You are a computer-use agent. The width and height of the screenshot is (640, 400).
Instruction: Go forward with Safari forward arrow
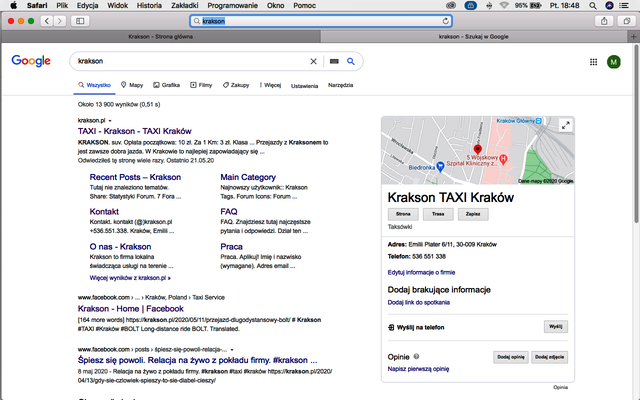tap(60, 21)
